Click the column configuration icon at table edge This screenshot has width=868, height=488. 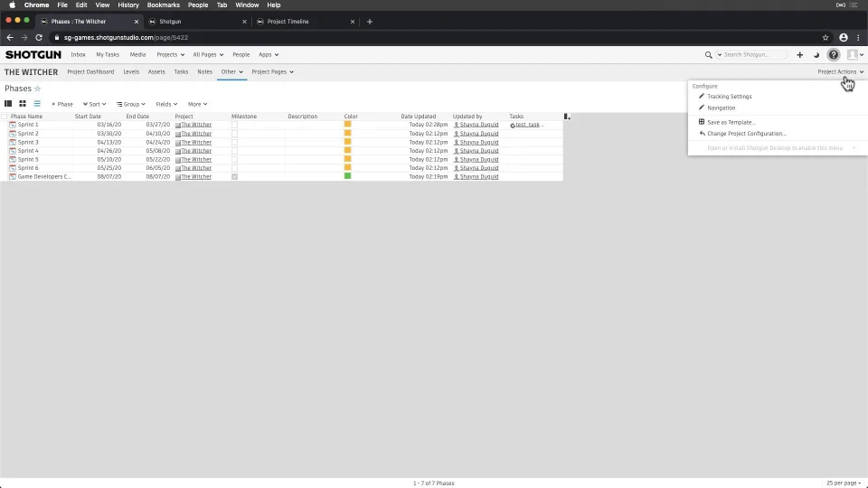click(x=566, y=117)
